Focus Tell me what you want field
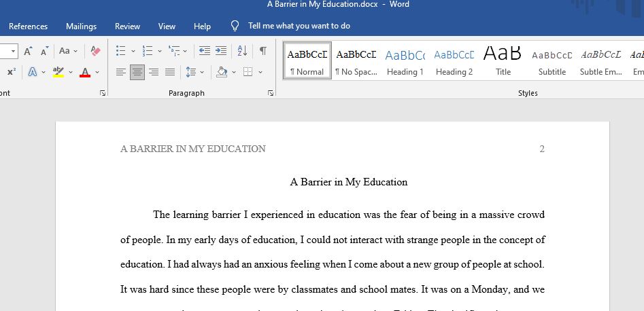The width and height of the screenshot is (644, 311). pyautogui.click(x=299, y=26)
